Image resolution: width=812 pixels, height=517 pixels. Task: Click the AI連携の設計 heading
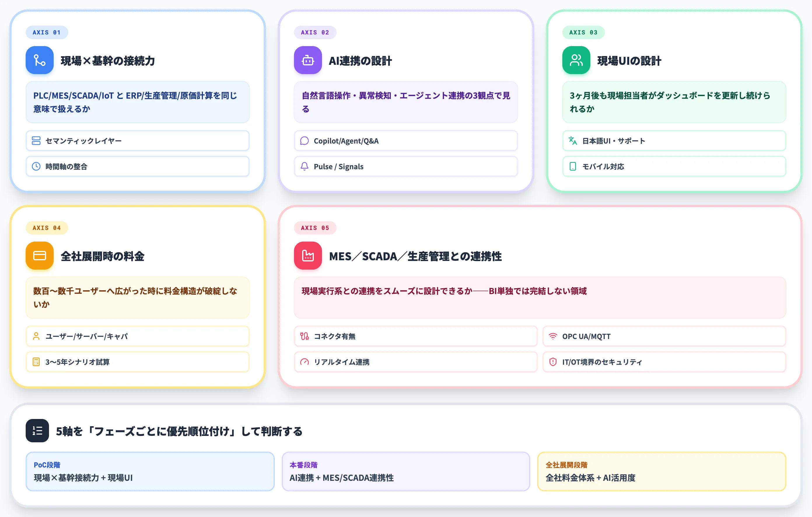[360, 61]
